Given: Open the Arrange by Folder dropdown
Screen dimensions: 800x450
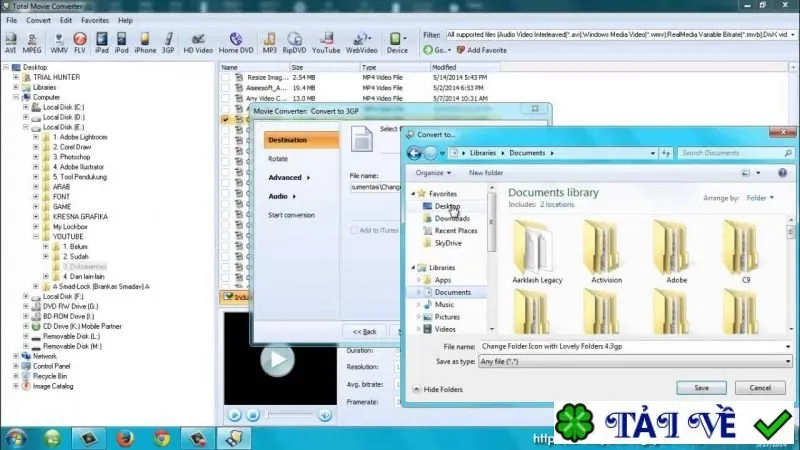Looking at the screenshot, I should [x=760, y=198].
